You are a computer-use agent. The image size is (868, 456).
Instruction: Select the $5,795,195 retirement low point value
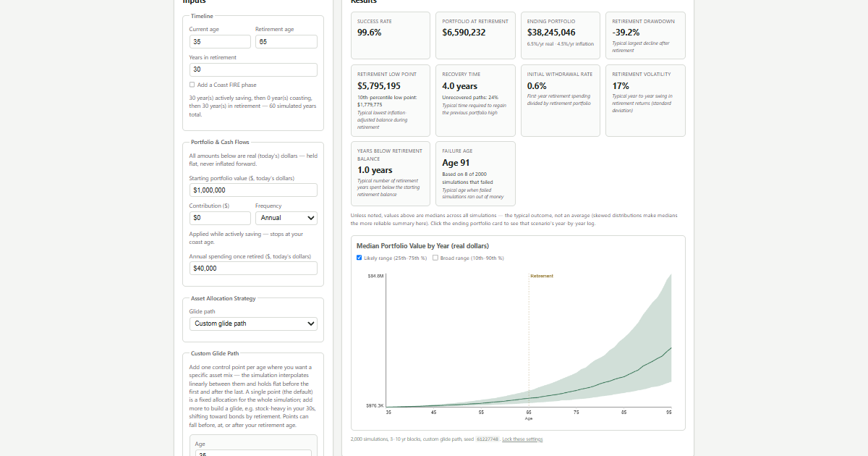click(380, 86)
